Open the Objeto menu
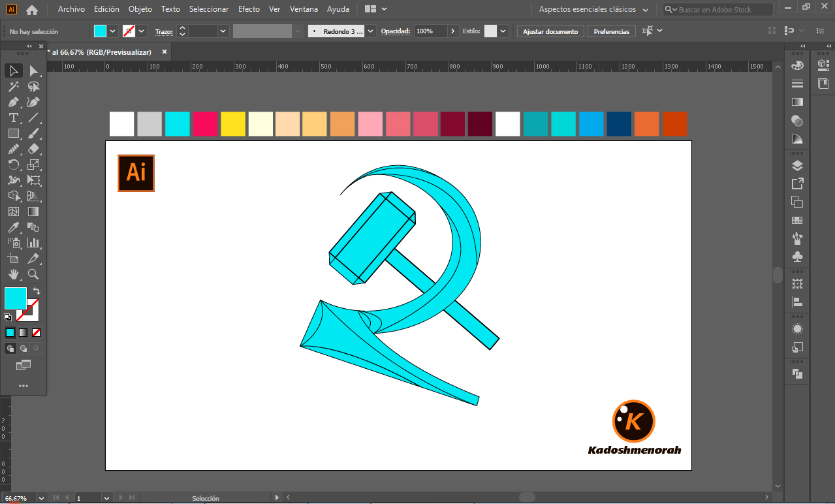Viewport: 835px width, 504px height. (x=140, y=9)
